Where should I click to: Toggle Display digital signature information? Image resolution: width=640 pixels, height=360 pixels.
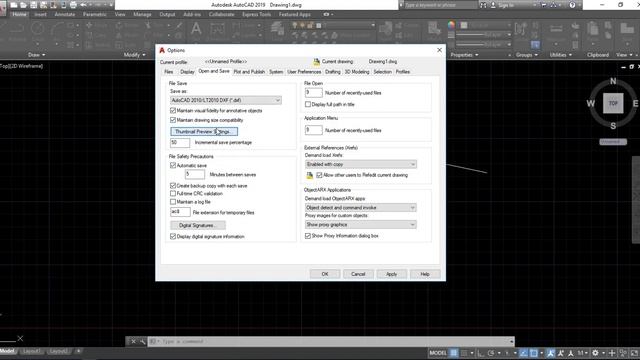[x=173, y=236]
